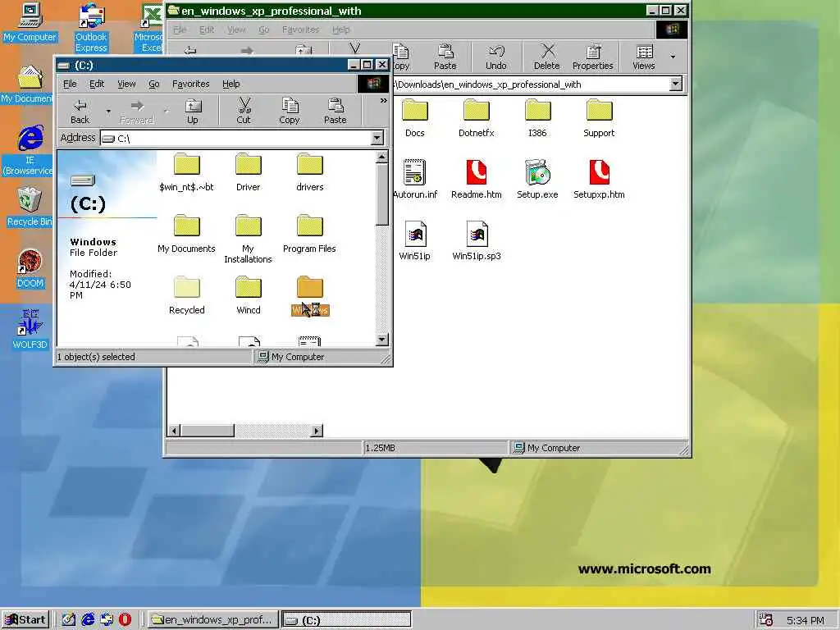Select the Win51ip file
Viewport: 840px width, 630px height.
(x=414, y=241)
